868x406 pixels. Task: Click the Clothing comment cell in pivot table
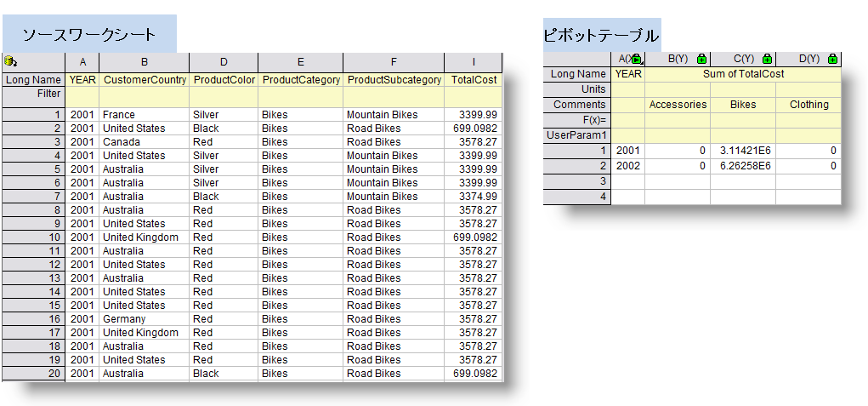click(x=808, y=104)
